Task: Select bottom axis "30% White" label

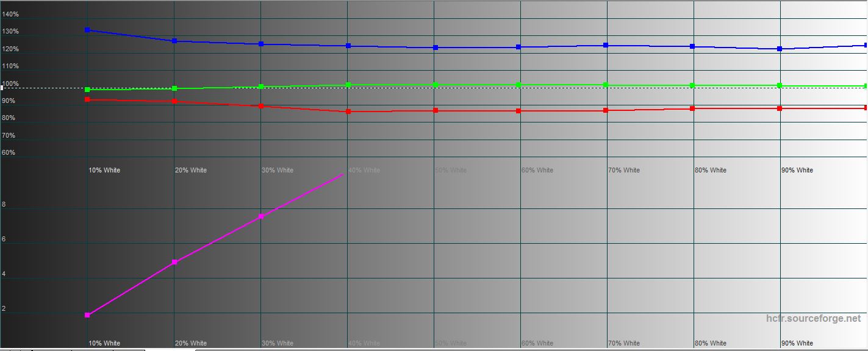Action: (278, 343)
